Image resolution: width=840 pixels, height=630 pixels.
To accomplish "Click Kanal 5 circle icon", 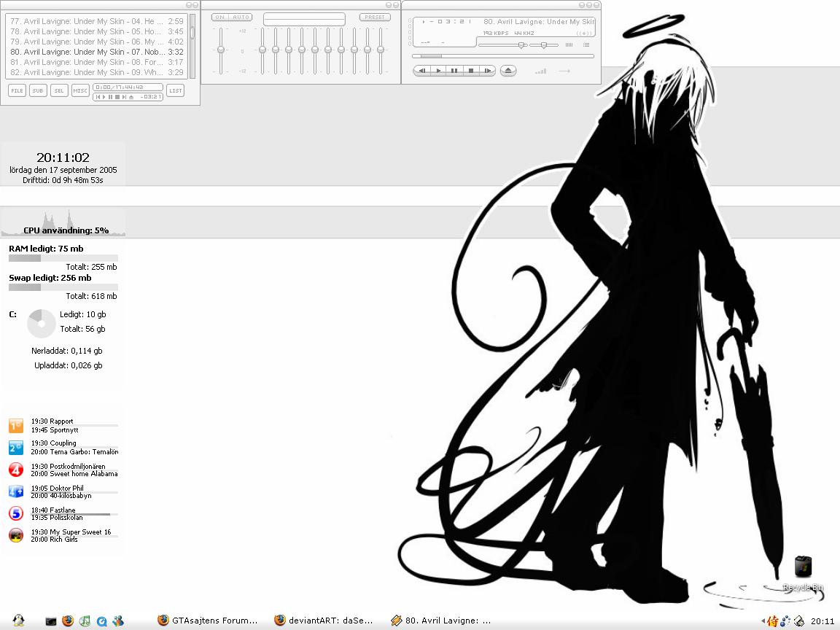I will coord(16,513).
